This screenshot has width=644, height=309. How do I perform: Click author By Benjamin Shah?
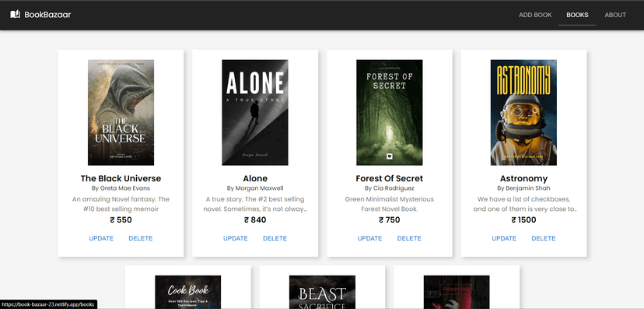pos(523,188)
